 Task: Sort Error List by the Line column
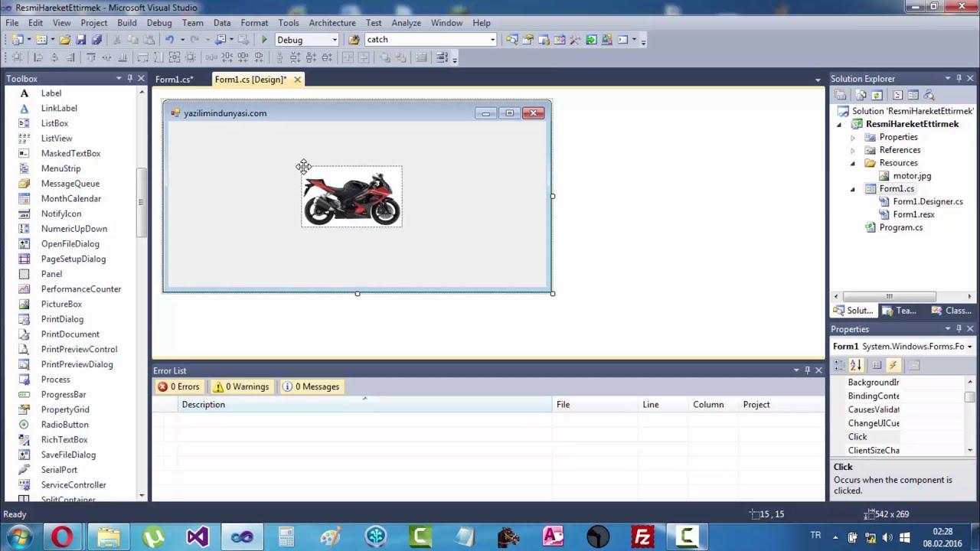[x=663, y=405]
